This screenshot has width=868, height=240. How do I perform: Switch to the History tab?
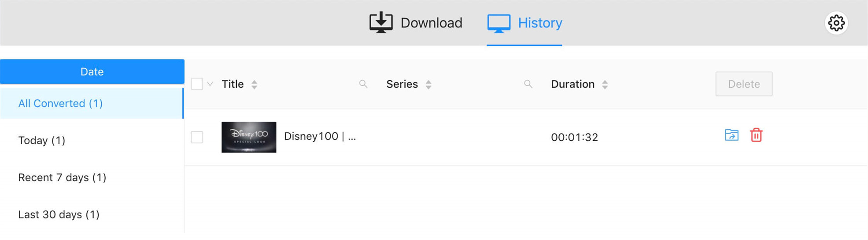pyautogui.click(x=524, y=23)
